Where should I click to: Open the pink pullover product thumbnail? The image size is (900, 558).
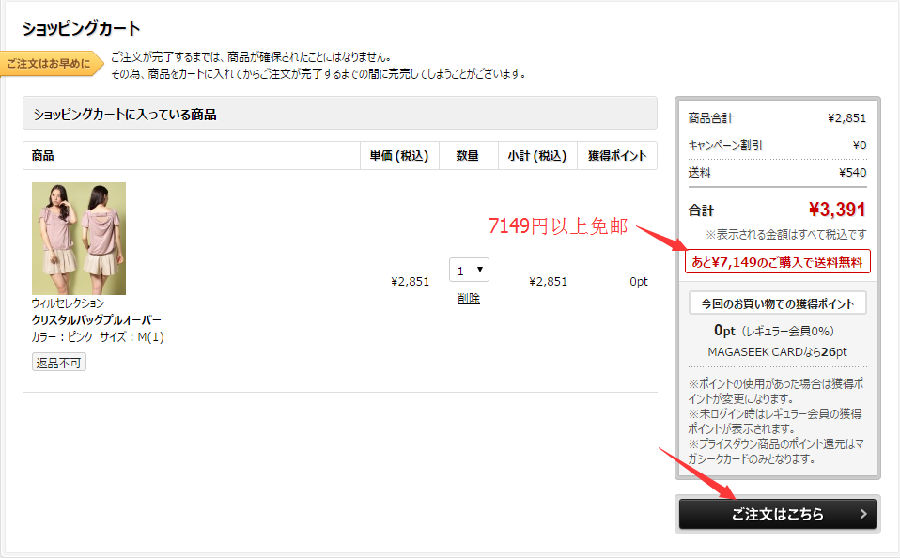coord(78,238)
